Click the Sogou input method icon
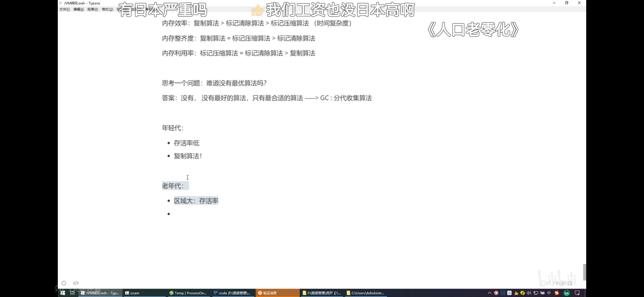This screenshot has width=644, height=297. [557, 293]
